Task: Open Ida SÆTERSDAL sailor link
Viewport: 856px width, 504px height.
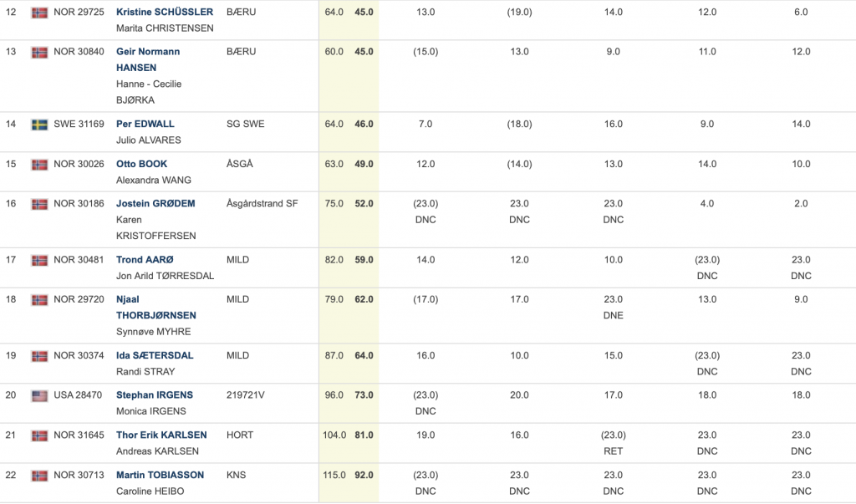Action: click(x=155, y=355)
